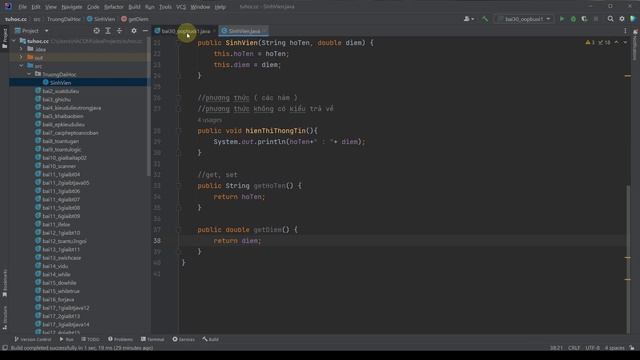
Task: Click line-column 38:21 indicator in status bar
Action: [x=556, y=348]
